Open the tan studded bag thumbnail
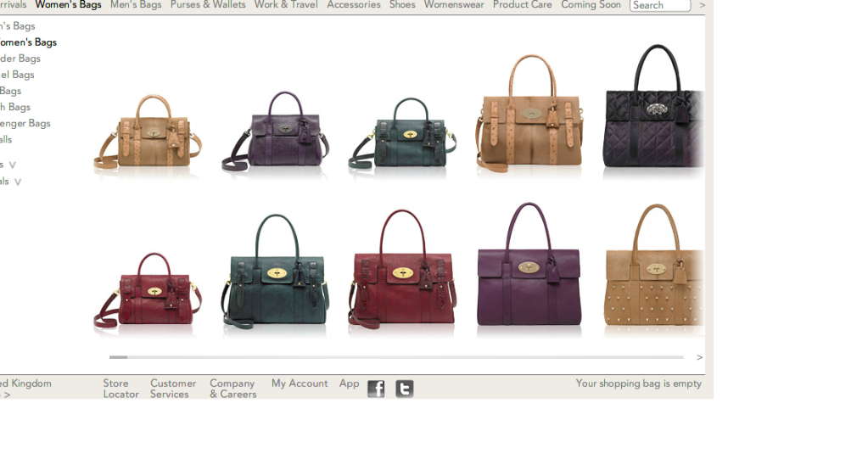Screen dimensions: 868x470 [x=654, y=268]
